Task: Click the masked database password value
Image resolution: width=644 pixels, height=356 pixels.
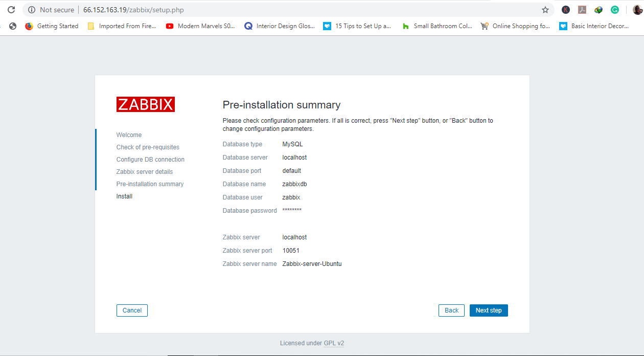Action: pos(292,210)
